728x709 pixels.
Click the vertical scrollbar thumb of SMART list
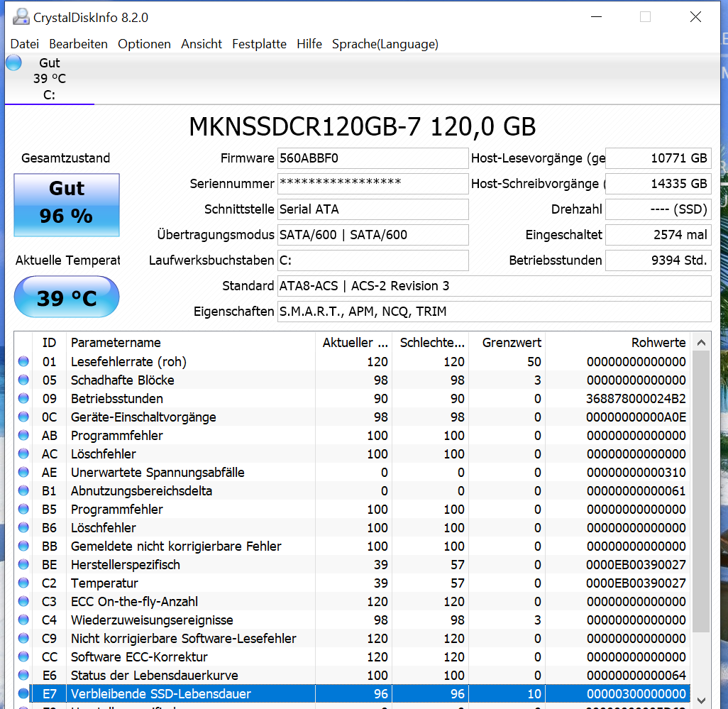point(701,492)
